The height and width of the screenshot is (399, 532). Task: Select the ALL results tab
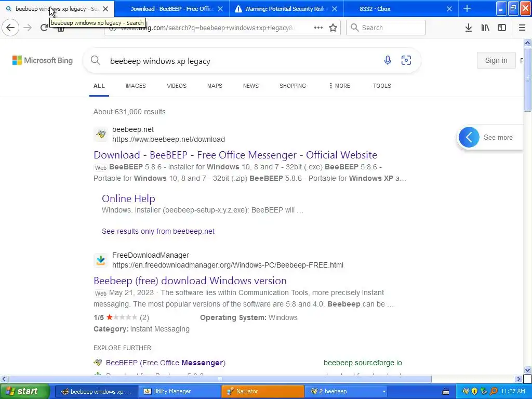[x=99, y=86]
